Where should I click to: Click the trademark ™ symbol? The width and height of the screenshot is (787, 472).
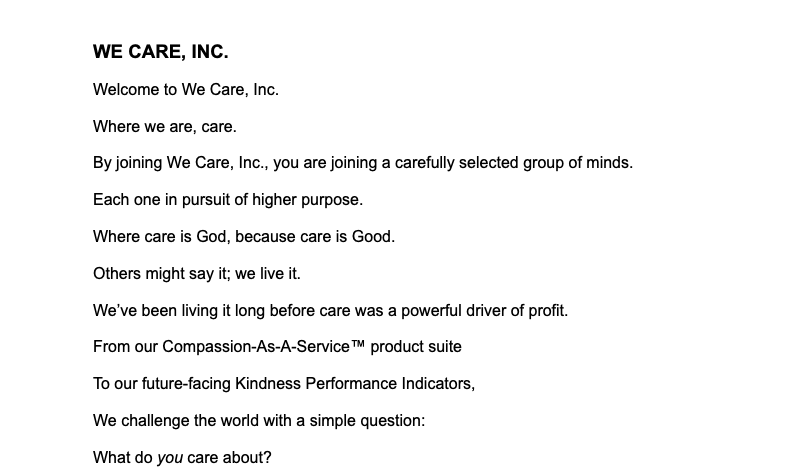click(x=358, y=347)
